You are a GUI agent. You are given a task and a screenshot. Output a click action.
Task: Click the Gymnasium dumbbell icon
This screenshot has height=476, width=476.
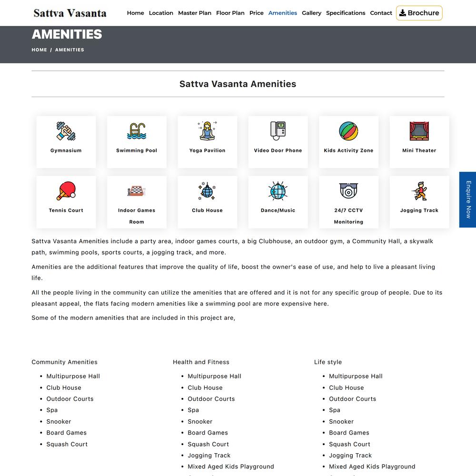pyautogui.click(x=66, y=131)
